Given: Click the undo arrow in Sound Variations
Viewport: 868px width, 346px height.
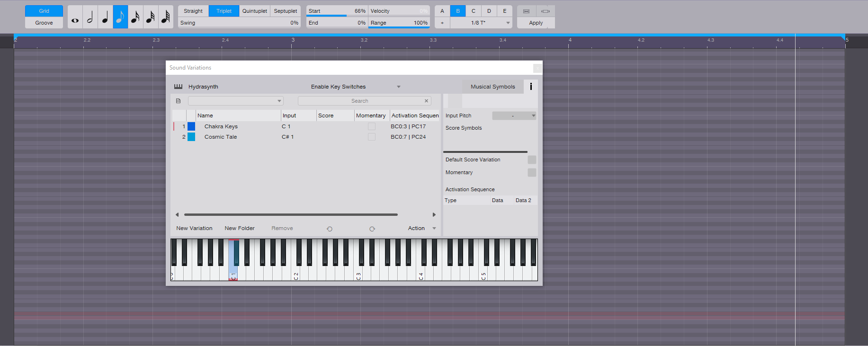Looking at the screenshot, I should [x=330, y=229].
